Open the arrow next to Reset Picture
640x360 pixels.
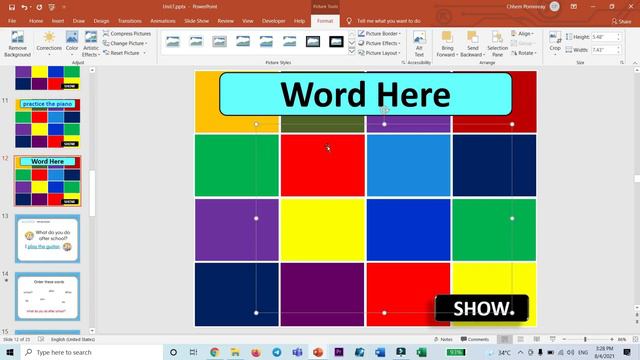click(x=144, y=53)
